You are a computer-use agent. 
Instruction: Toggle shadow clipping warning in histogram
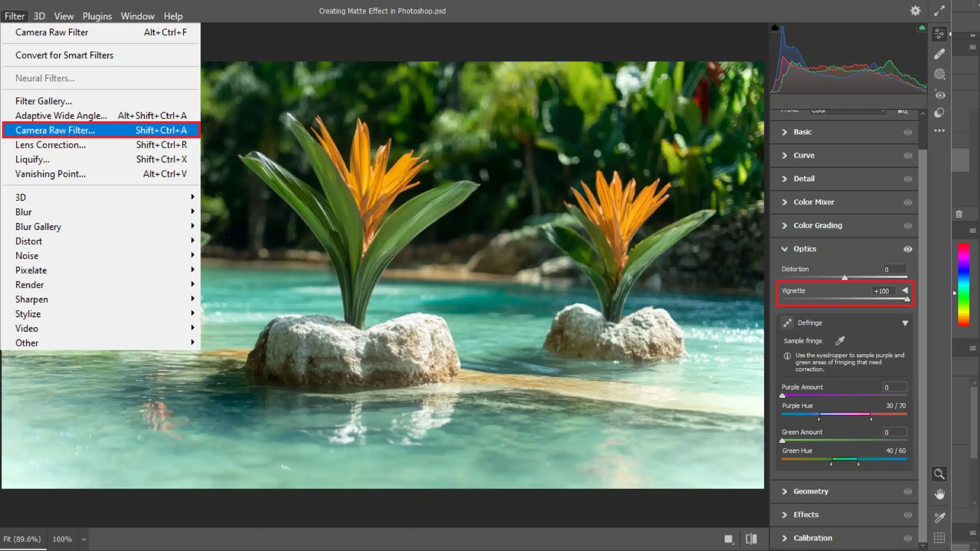775,28
